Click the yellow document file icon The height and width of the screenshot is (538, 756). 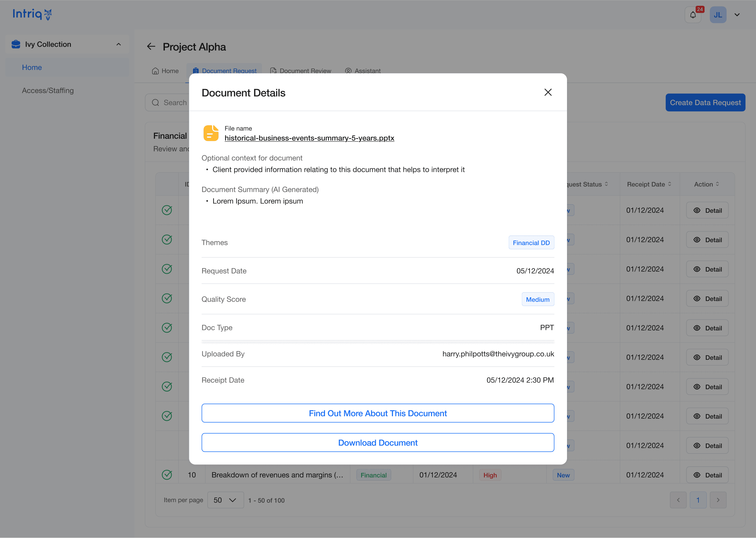coord(211,133)
